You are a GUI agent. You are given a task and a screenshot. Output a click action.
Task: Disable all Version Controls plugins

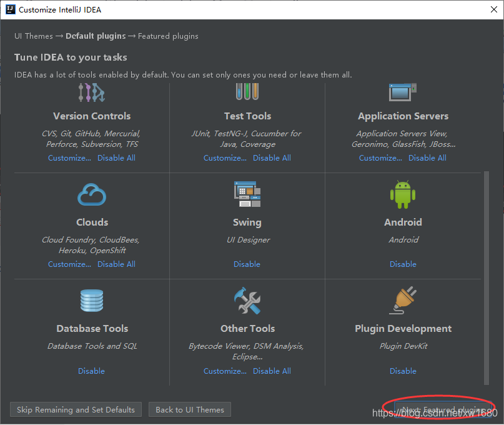pos(116,158)
